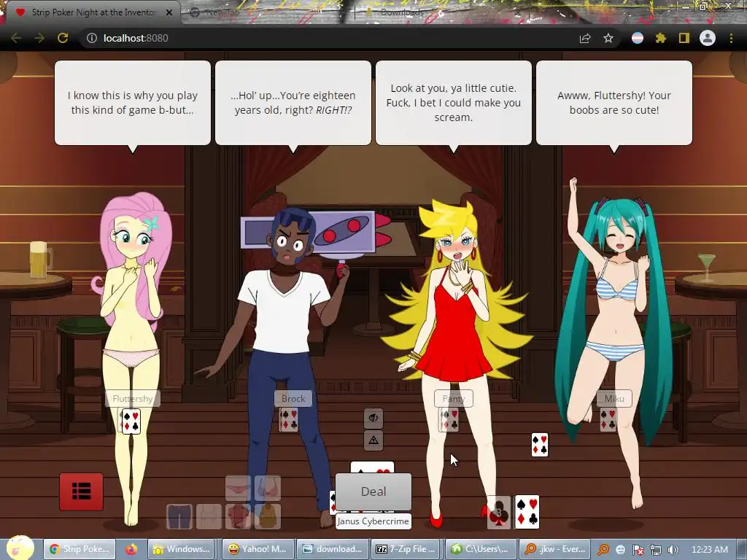Click the cards under Brock's name

tap(289, 420)
